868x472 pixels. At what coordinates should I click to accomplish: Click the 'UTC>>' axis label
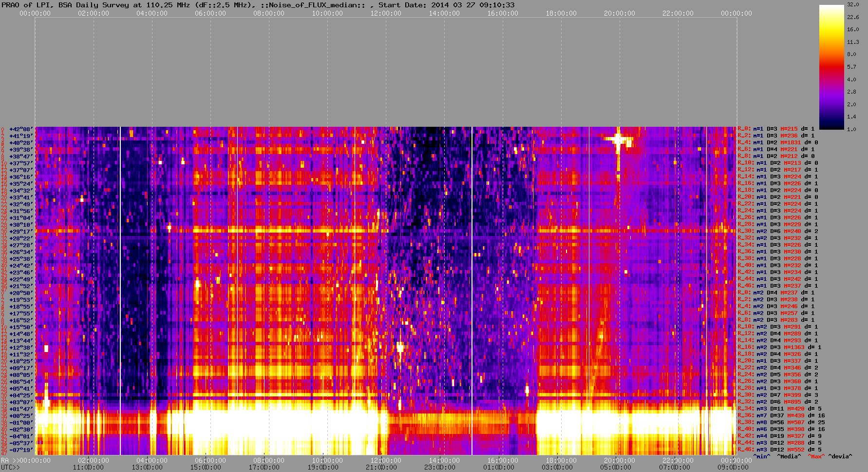click(x=10, y=467)
